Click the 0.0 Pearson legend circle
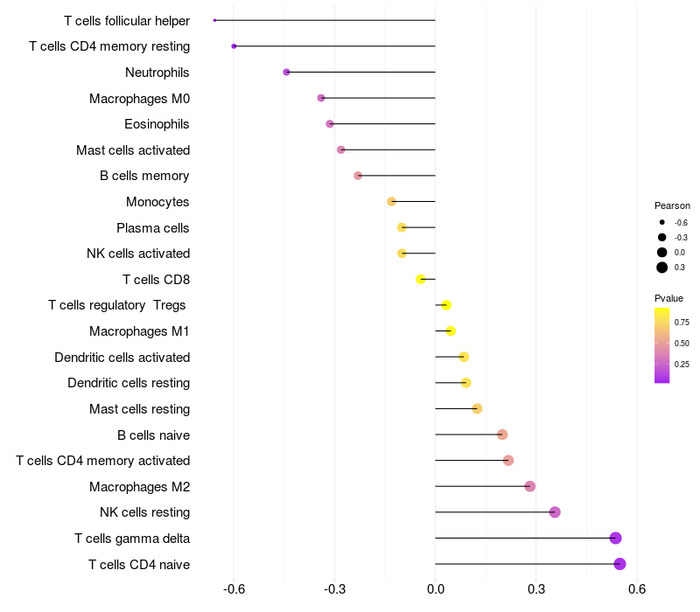 [x=662, y=253]
